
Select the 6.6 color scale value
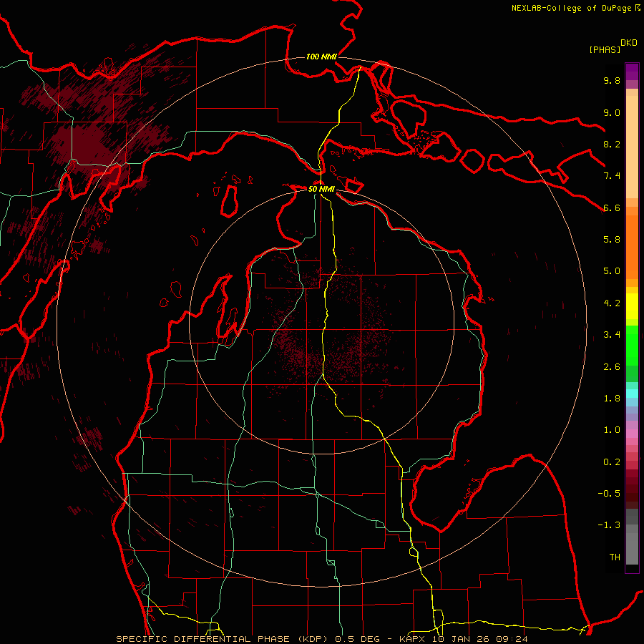coord(612,208)
